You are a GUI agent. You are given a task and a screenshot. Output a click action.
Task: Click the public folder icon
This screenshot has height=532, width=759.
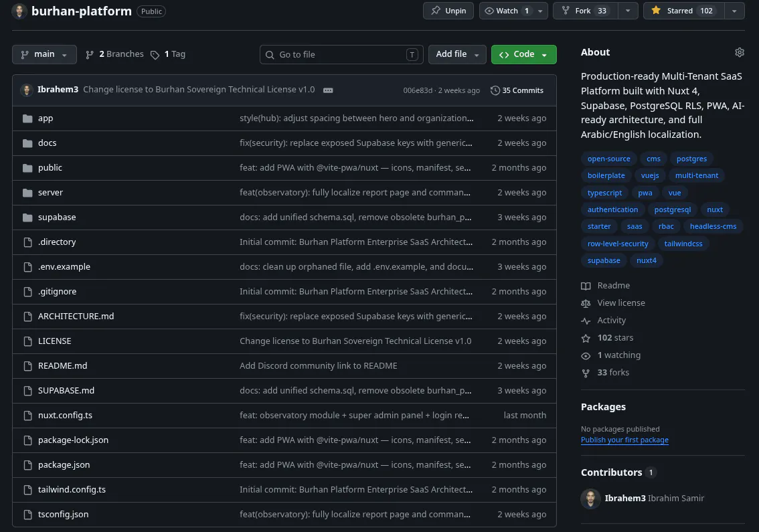(x=27, y=168)
